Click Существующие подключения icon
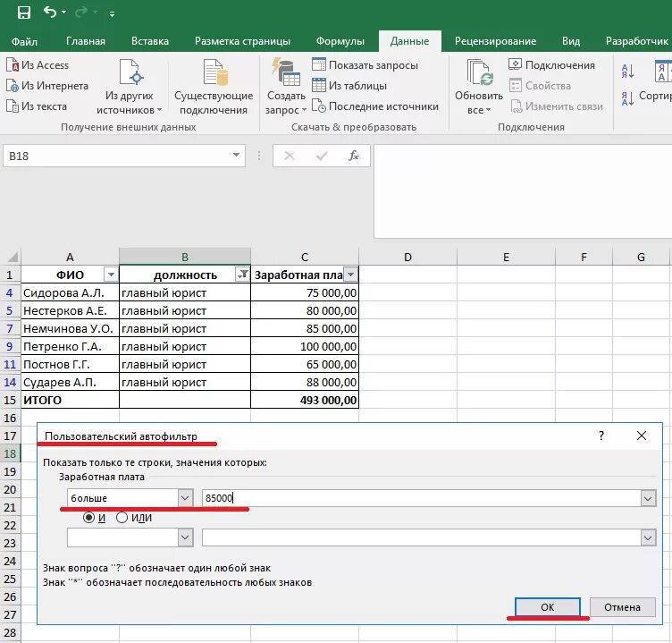 pos(214,72)
